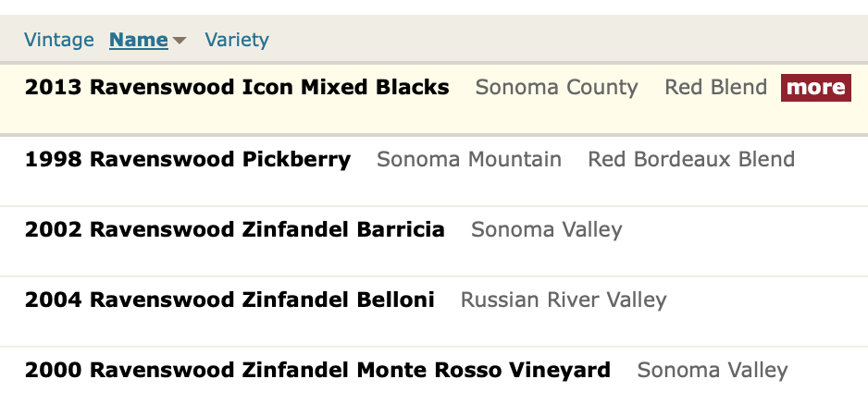Open 2002 Ravenswood Zinfandel Barricia

(x=235, y=229)
